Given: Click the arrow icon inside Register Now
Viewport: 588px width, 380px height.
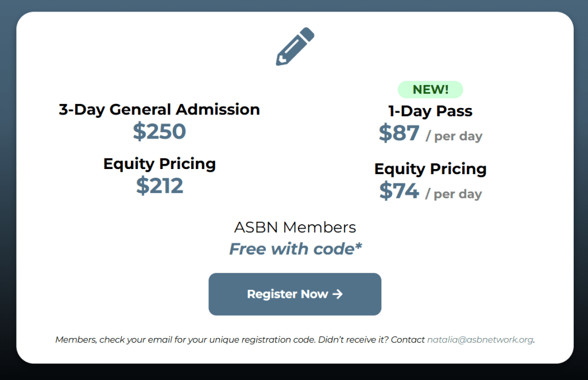Looking at the screenshot, I should point(338,294).
